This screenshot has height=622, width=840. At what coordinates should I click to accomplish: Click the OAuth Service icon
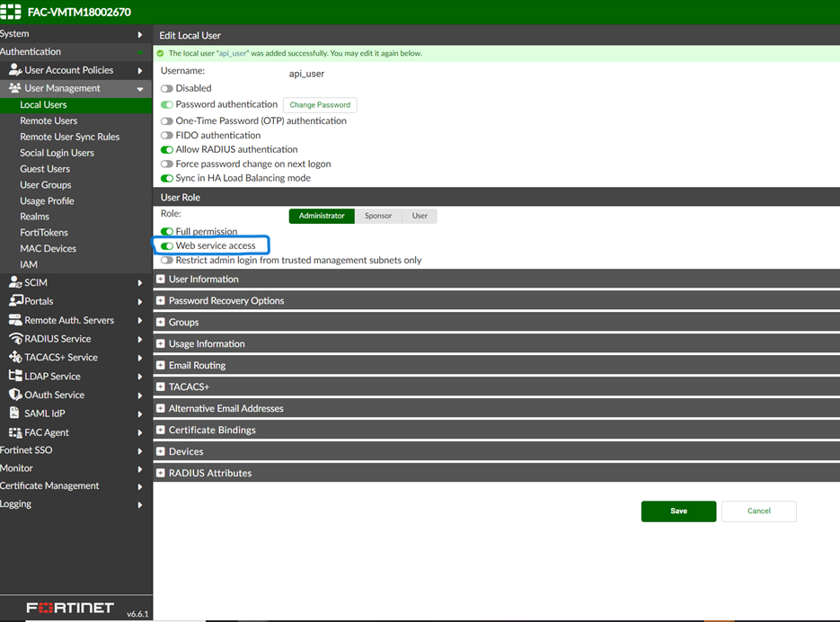15,395
